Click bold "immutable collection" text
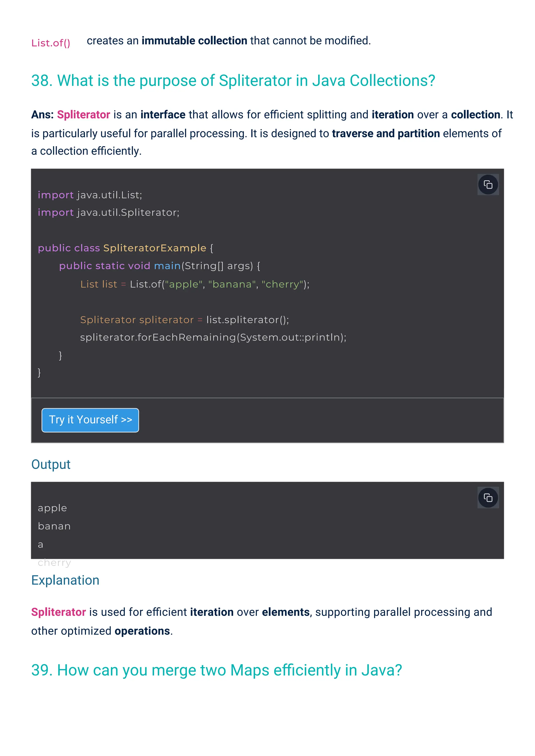Screen dimensions: 535x756 194,40
